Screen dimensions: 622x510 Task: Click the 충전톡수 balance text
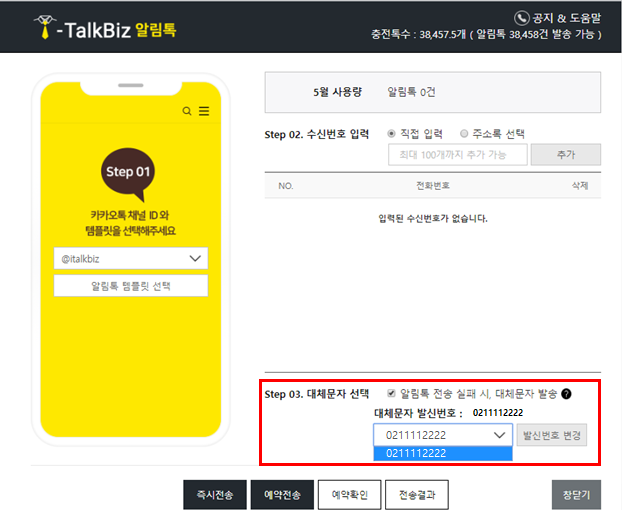pyautogui.click(x=486, y=35)
